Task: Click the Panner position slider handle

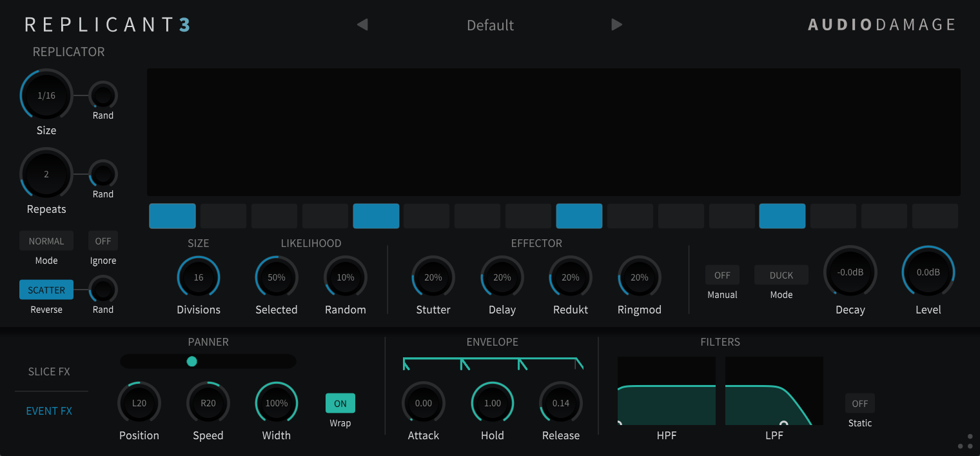Action: [191, 361]
